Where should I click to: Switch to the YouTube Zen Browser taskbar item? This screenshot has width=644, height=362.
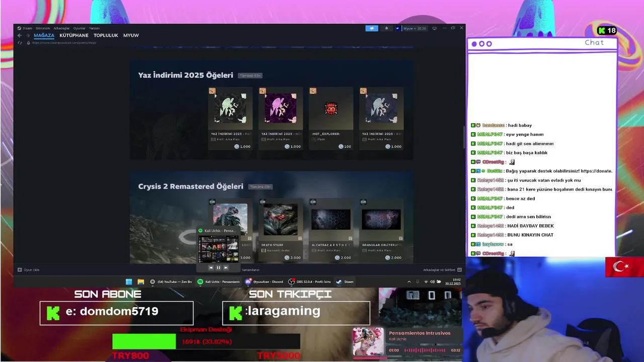coord(171,282)
